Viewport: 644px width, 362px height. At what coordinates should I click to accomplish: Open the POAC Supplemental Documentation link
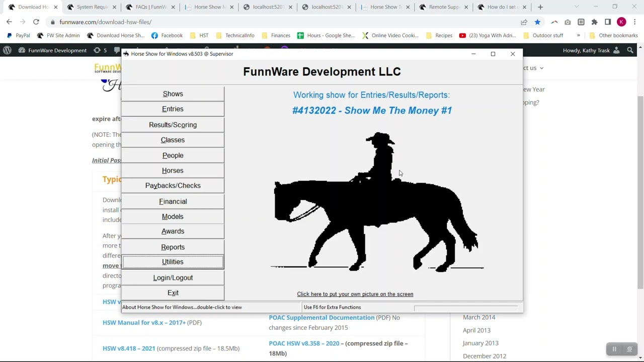[x=321, y=318]
